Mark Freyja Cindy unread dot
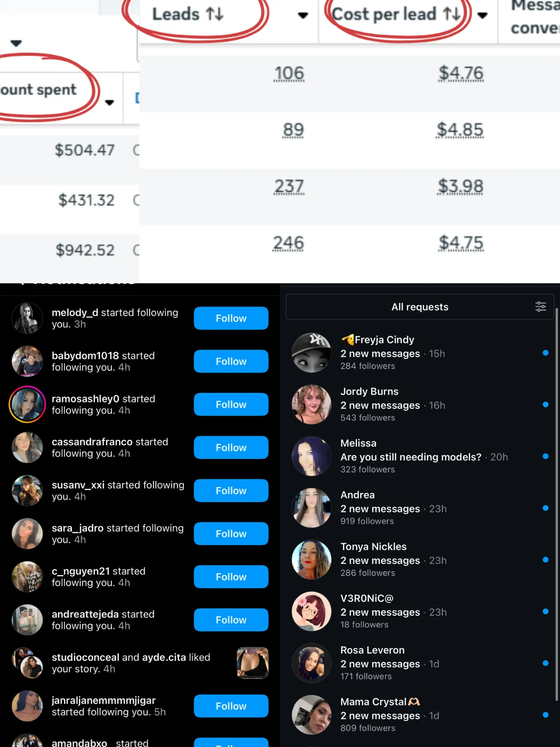Viewport: 560px width, 747px height. tap(546, 353)
